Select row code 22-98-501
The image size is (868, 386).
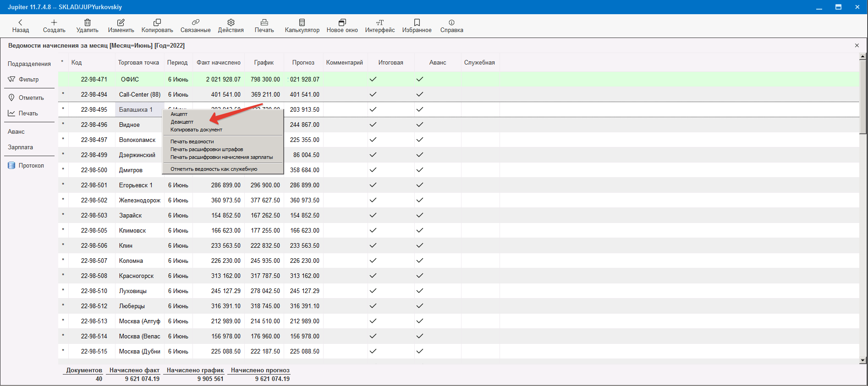pos(94,185)
